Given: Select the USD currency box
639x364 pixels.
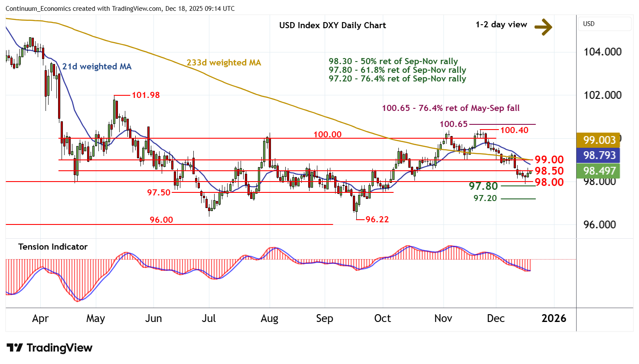Looking at the screenshot, I should tap(604, 24).
